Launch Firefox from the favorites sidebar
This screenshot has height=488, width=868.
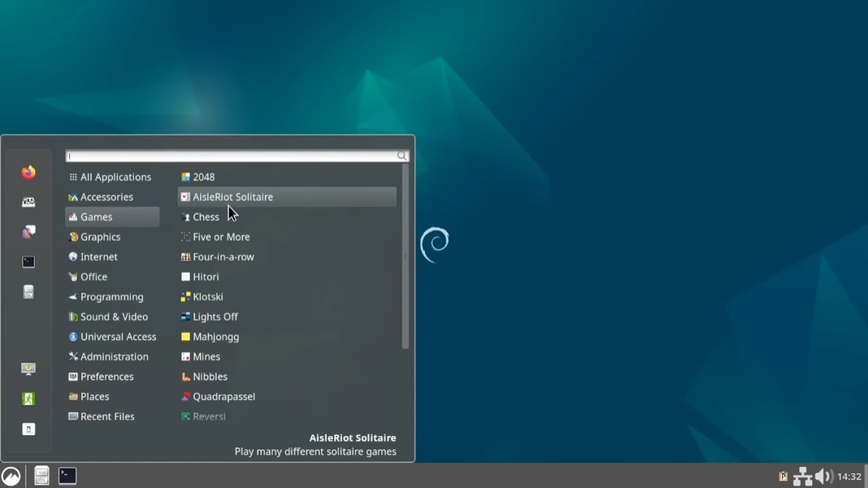click(x=28, y=172)
